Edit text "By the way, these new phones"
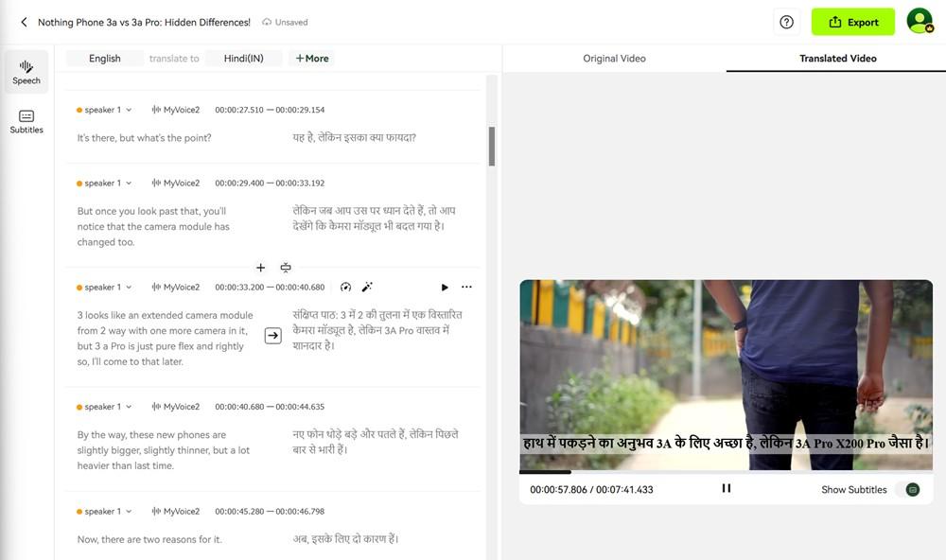 [x=164, y=450]
